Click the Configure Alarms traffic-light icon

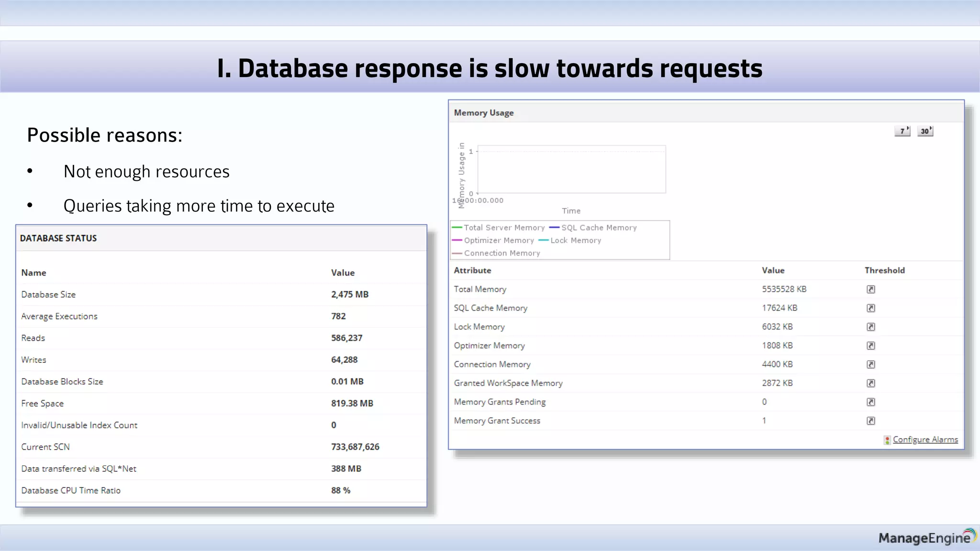click(x=887, y=440)
